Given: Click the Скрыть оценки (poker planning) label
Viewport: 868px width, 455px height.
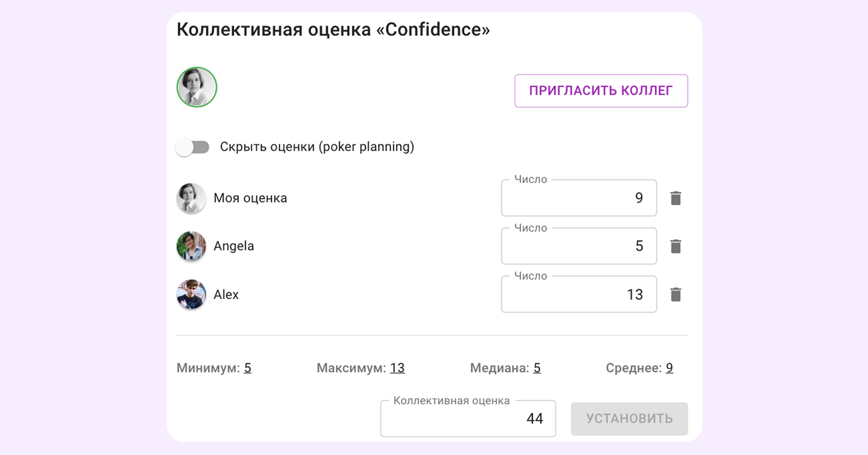Looking at the screenshot, I should [317, 147].
